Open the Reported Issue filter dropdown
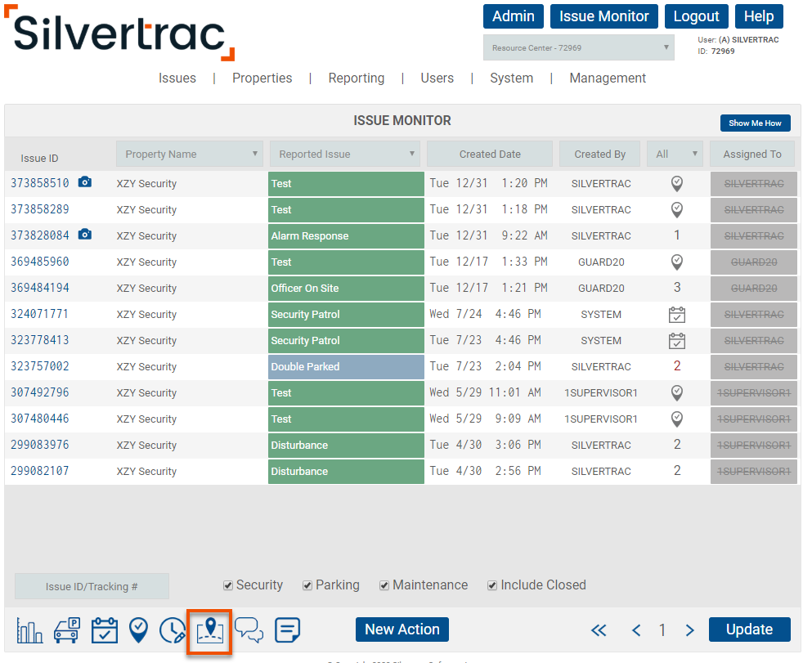 pos(344,155)
